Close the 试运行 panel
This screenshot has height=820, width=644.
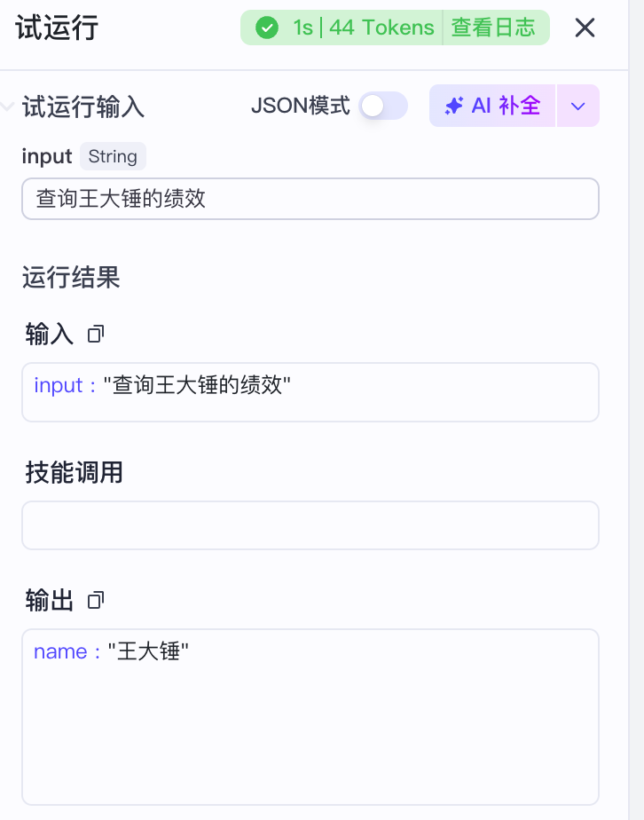[585, 28]
